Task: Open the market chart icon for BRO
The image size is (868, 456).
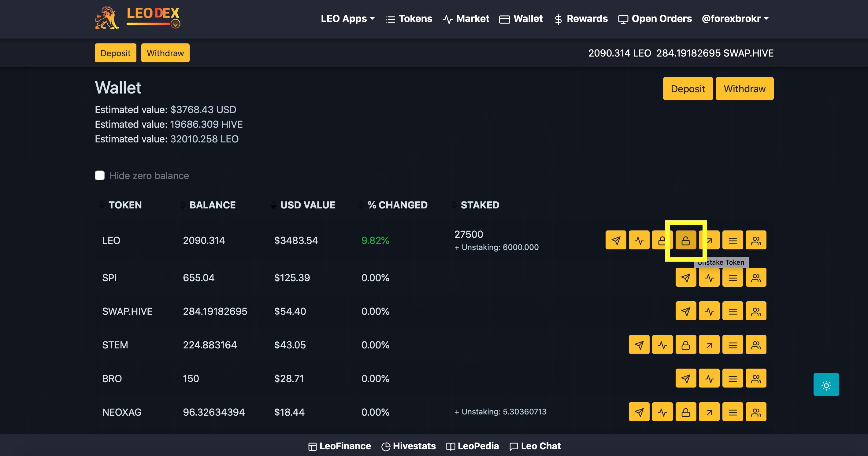Action: (709, 379)
